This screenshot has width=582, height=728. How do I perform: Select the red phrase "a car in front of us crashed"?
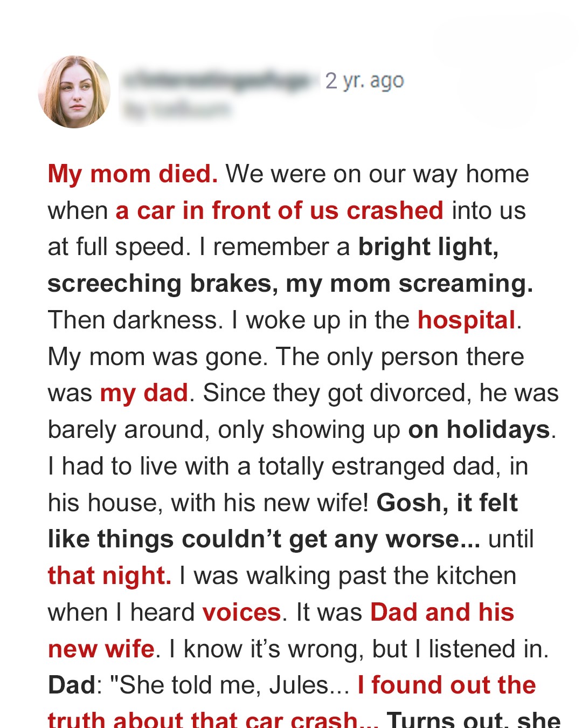[280, 210]
